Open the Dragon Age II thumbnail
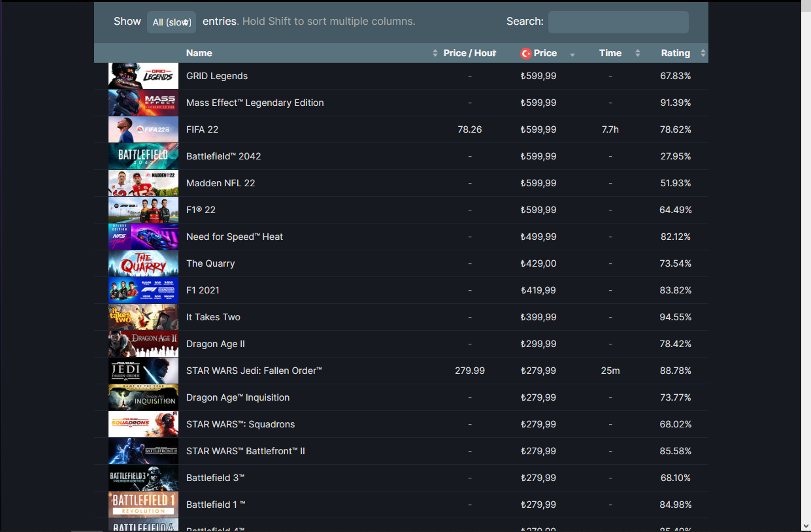Viewport: 811px width, 532px height. tap(143, 344)
